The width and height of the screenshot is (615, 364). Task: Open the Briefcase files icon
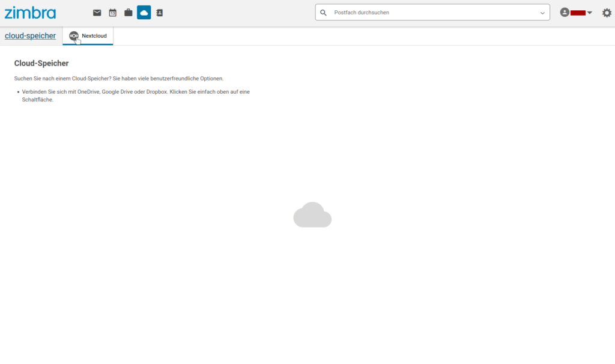click(128, 13)
